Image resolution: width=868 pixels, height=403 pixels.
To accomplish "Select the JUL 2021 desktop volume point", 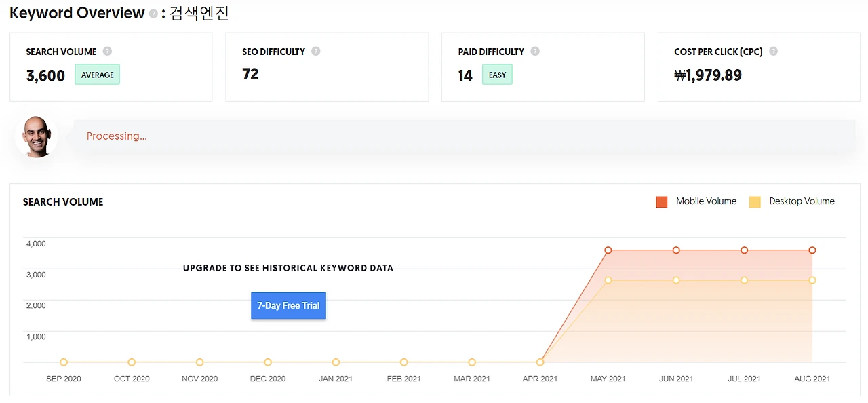I will click(745, 280).
